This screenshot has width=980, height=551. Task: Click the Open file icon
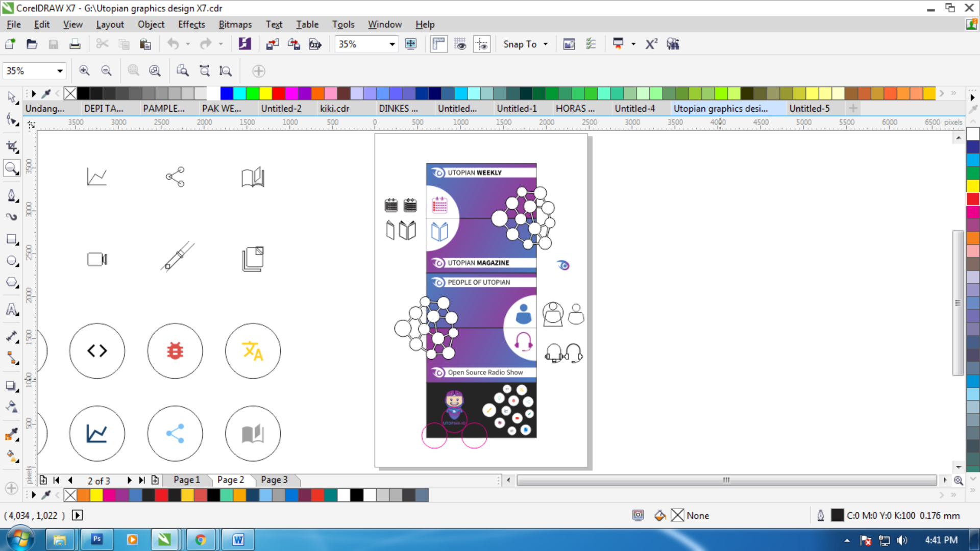(32, 44)
